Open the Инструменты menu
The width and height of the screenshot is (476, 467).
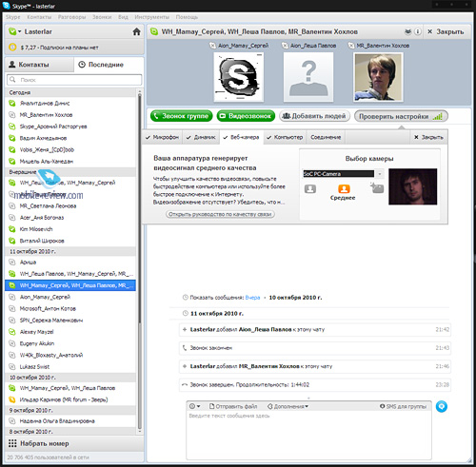pyautogui.click(x=151, y=17)
